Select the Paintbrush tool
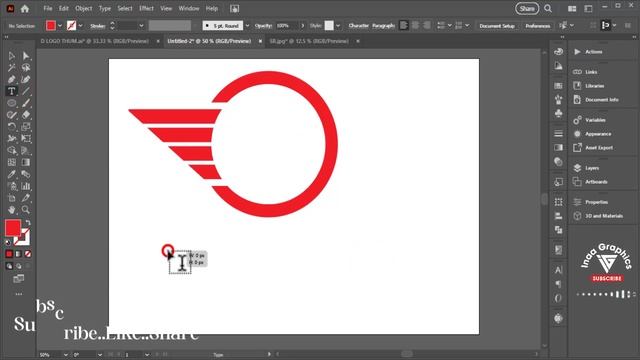 (26, 103)
